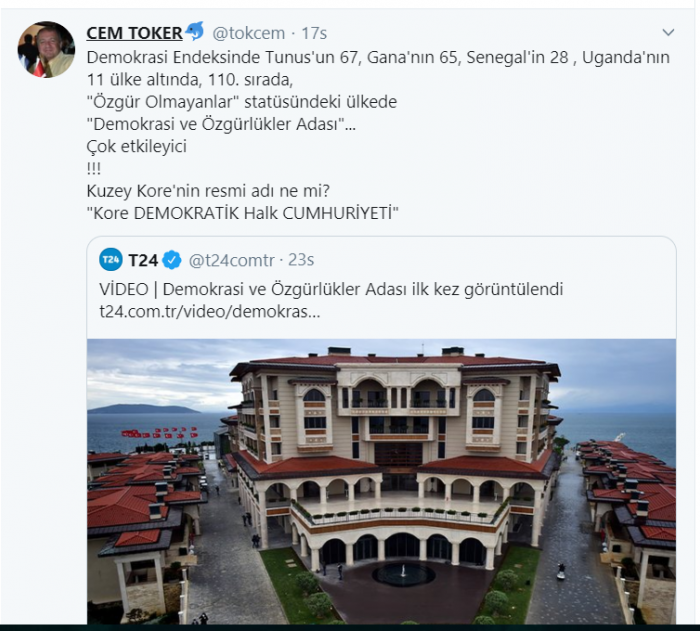Open the CEM TOKER display name link
The height and width of the screenshot is (631, 700).
(134, 33)
